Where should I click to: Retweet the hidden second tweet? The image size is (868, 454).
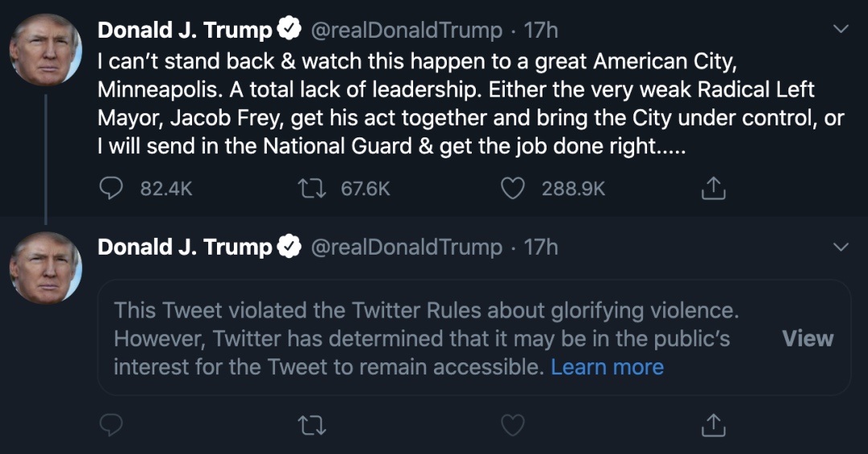pos(312,424)
